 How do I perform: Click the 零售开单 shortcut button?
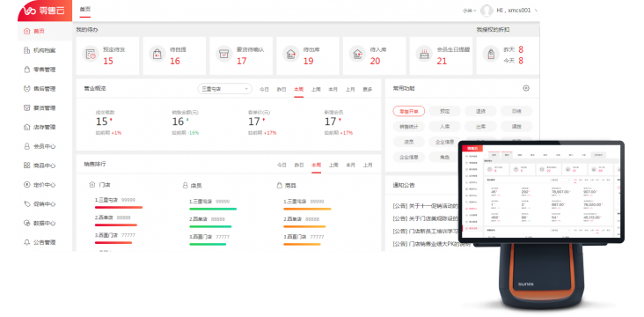[409, 111]
